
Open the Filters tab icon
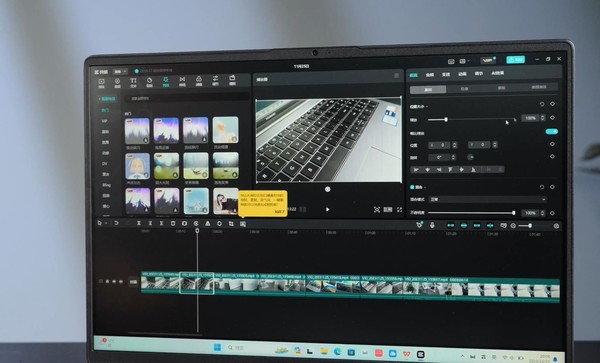pyautogui.click(x=199, y=81)
